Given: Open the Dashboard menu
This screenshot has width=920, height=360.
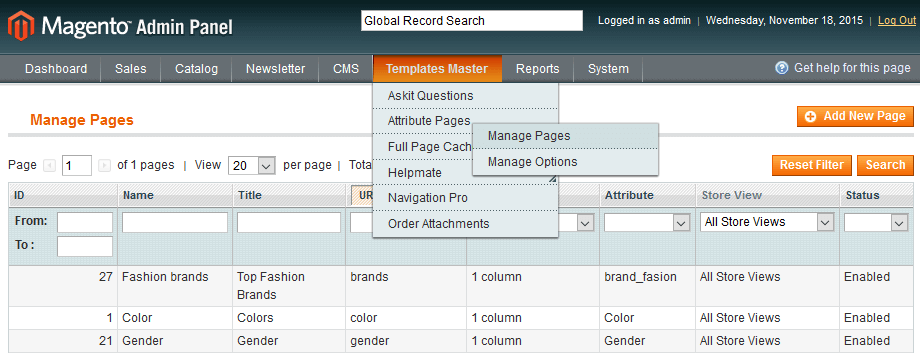Looking at the screenshot, I should (56, 69).
